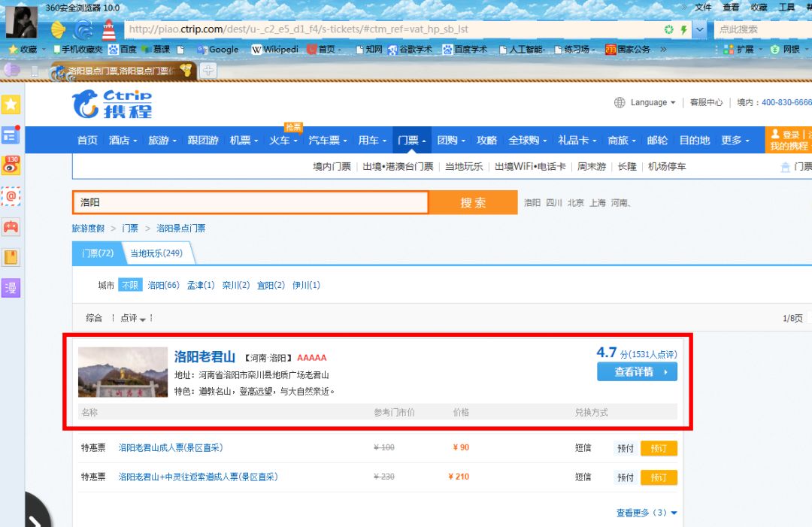Click the 洛阳 search field
This screenshot has height=527, width=812.
click(x=250, y=202)
